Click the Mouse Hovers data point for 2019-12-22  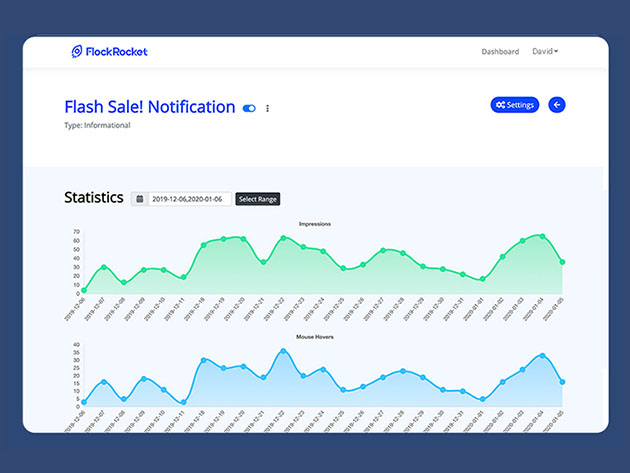pyautogui.click(x=284, y=351)
